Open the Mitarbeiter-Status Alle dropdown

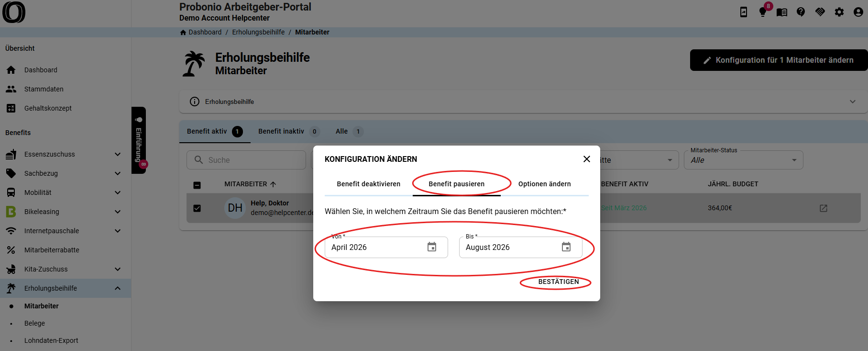click(x=744, y=160)
